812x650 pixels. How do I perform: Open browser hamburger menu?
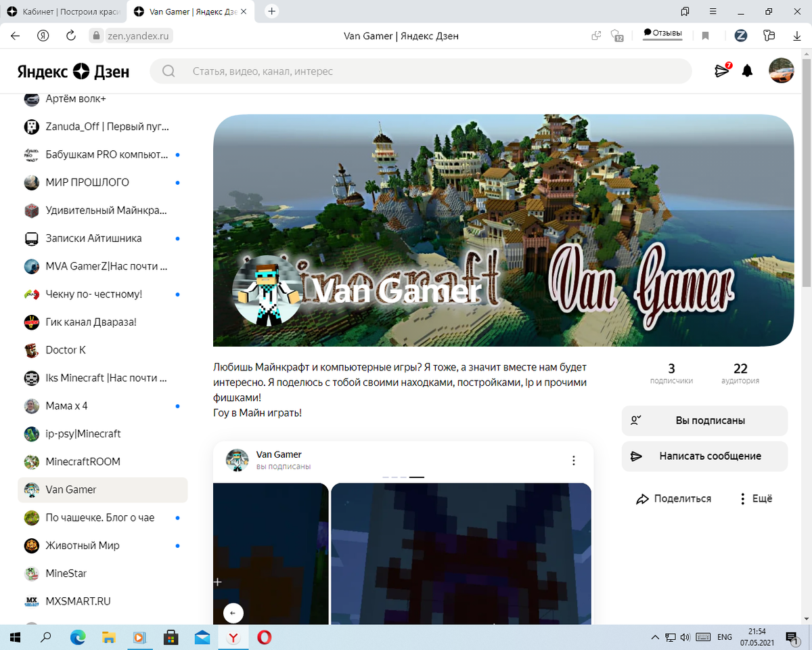coord(713,12)
